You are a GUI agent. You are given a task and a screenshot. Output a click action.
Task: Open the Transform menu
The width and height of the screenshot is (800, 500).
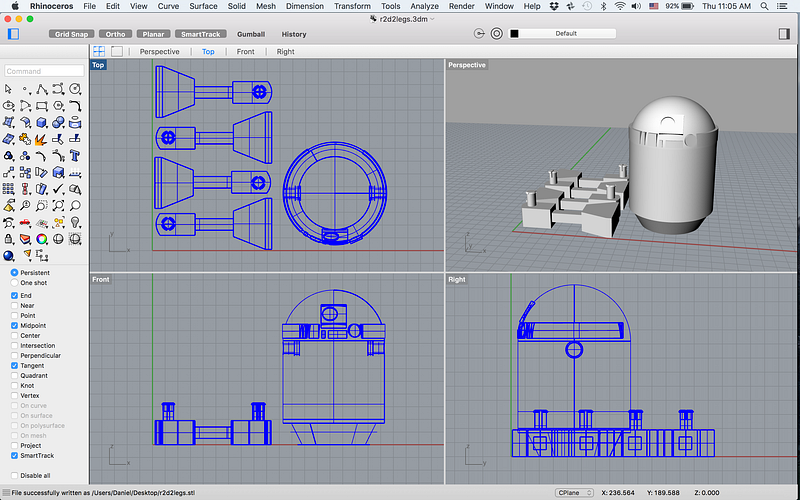pos(352,6)
